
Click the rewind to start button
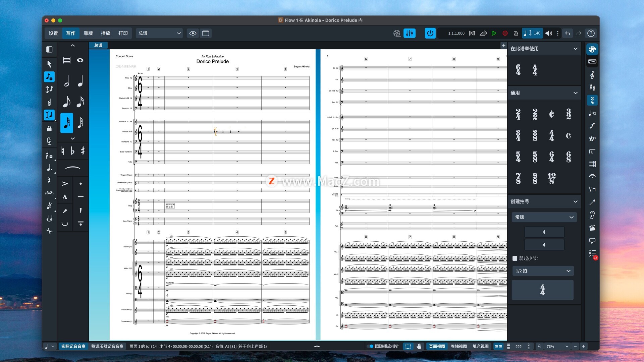tap(472, 33)
